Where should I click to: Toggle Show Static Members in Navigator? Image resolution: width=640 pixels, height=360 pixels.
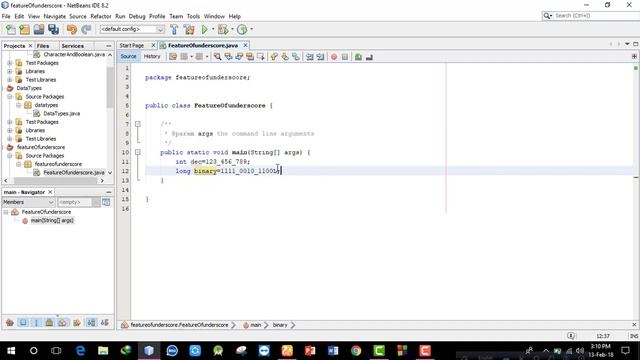point(36,322)
